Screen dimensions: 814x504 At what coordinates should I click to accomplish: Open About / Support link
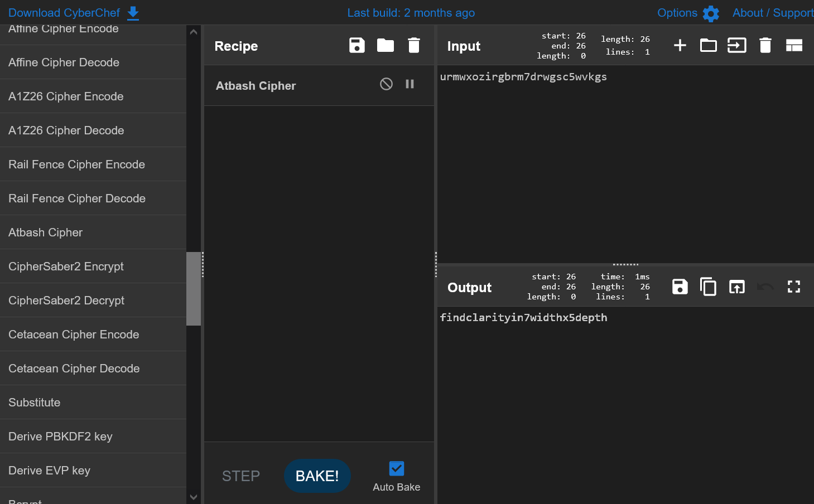click(773, 13)
